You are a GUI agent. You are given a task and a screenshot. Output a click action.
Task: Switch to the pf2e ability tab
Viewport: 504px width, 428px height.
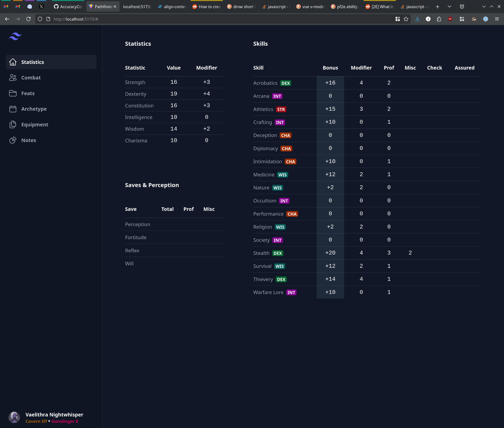click(x=345, y=7)
